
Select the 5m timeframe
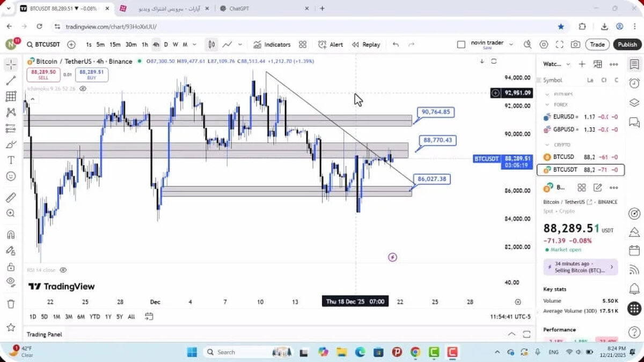click(x=100, y=45)
